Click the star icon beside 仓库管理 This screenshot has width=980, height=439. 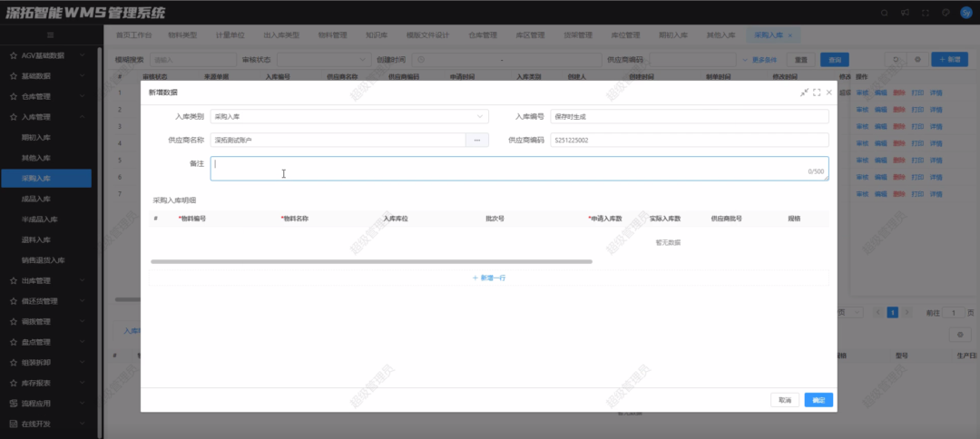click(x=13, y=97)
